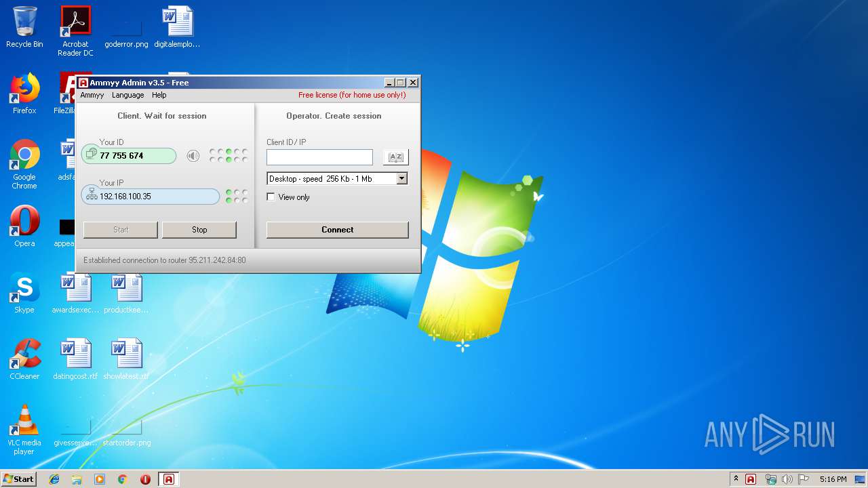Click Ammyy tray icon in notification area

coord(751,479)
